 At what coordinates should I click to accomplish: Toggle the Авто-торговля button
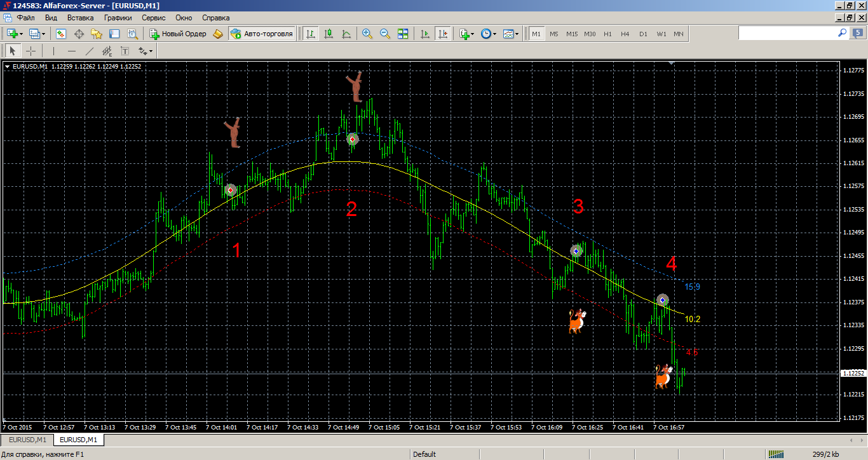[x=262, y=34]
